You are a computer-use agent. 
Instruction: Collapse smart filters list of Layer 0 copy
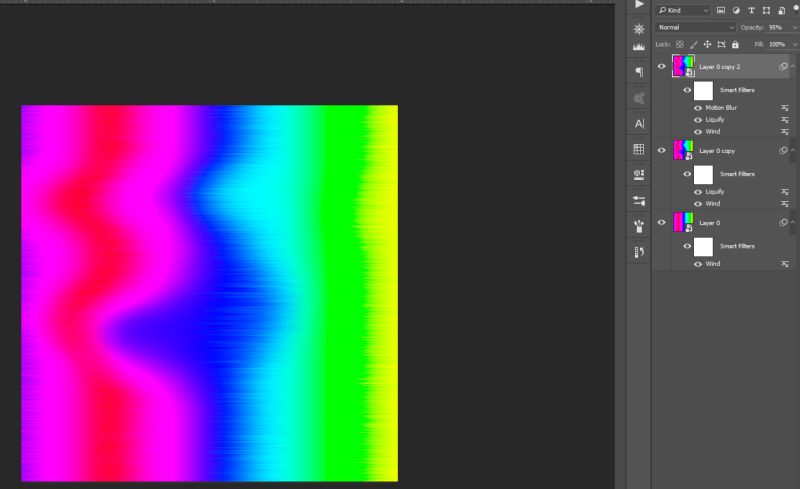[793, 151]
